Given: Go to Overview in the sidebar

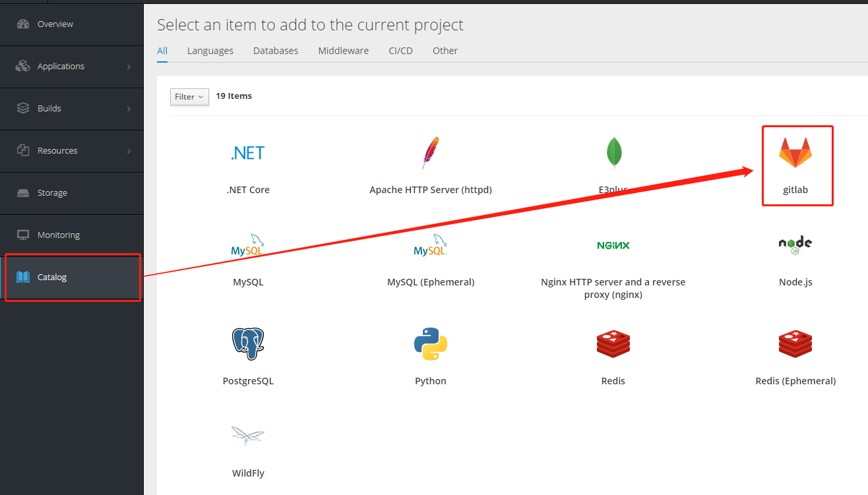Looking at the screenshot, I should pos(55,24).
